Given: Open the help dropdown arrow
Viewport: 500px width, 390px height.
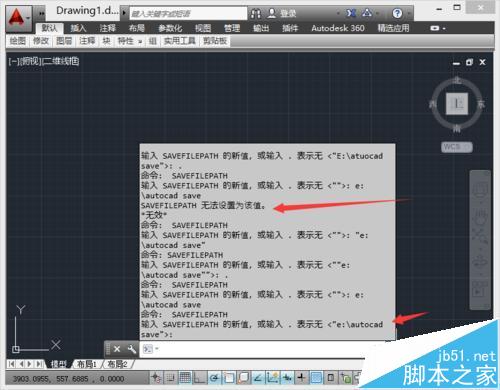Looking at the screenshot, I should pos(409,14).
